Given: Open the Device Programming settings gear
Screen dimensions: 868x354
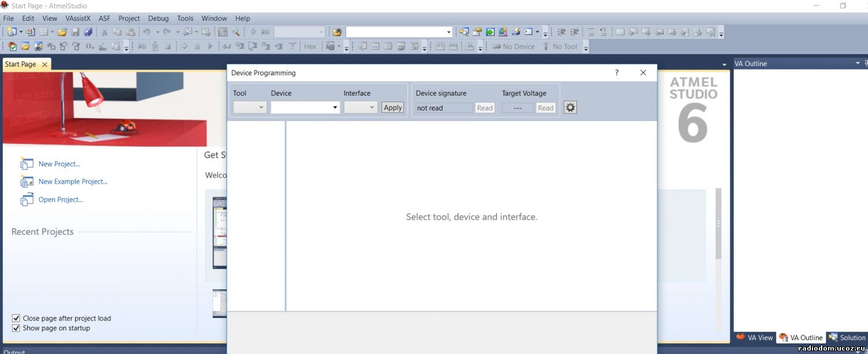Looking at the screenshot, I should [570, 107].
